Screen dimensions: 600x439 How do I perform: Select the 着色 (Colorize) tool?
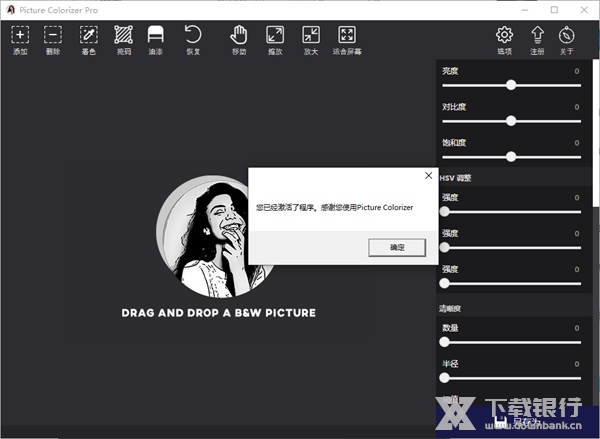[88, 36]
